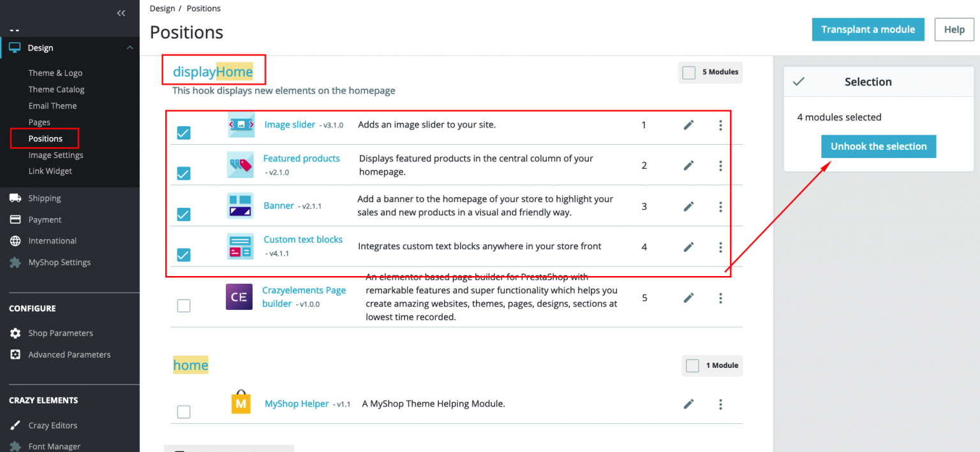Check the 1 Module box for home hook
980x452 pixels.
pos(692,365)
